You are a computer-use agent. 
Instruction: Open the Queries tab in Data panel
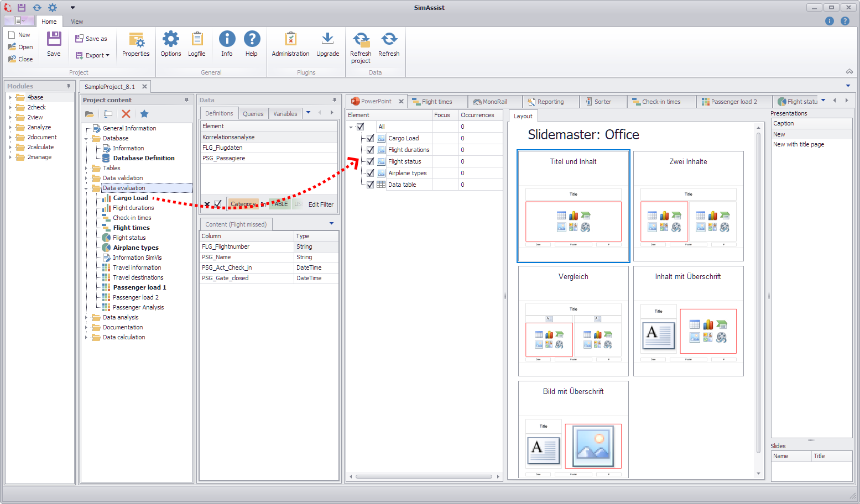tap(253, 113)
